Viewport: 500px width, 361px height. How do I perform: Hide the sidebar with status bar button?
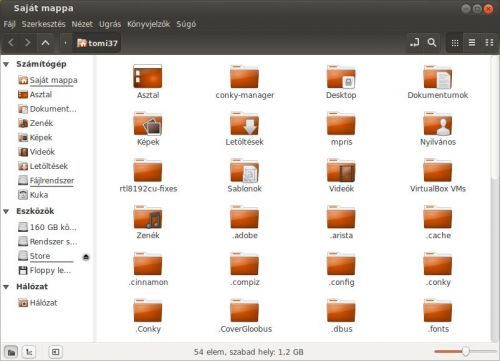pyautogui.click(x=55, y=352)
